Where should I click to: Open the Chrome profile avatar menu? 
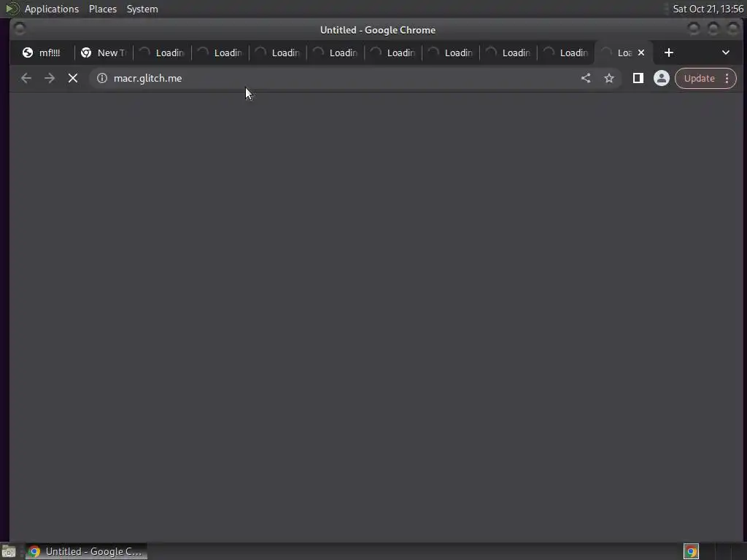coord(661,78)
